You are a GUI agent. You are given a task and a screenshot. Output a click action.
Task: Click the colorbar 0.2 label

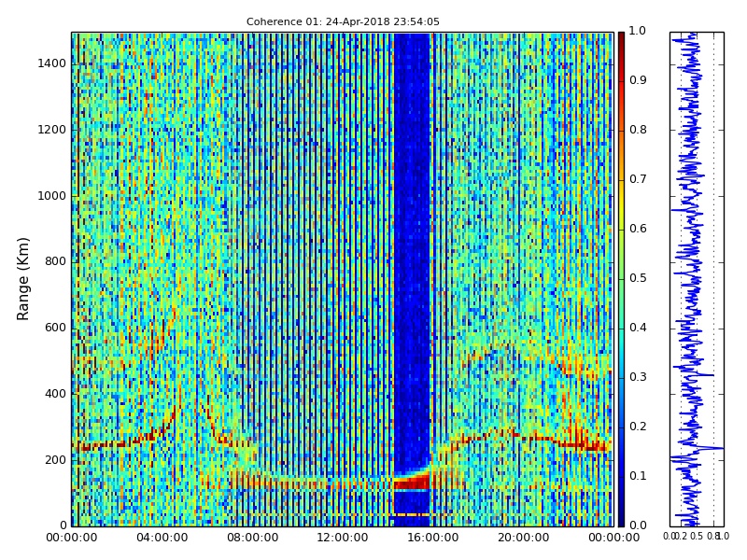click(x=638, y=427)
